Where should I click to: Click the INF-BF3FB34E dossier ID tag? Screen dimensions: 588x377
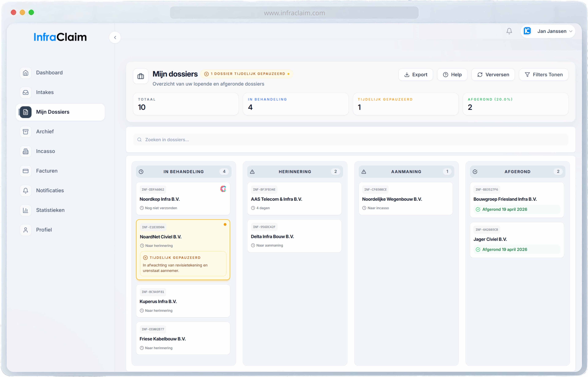[264, 189]
